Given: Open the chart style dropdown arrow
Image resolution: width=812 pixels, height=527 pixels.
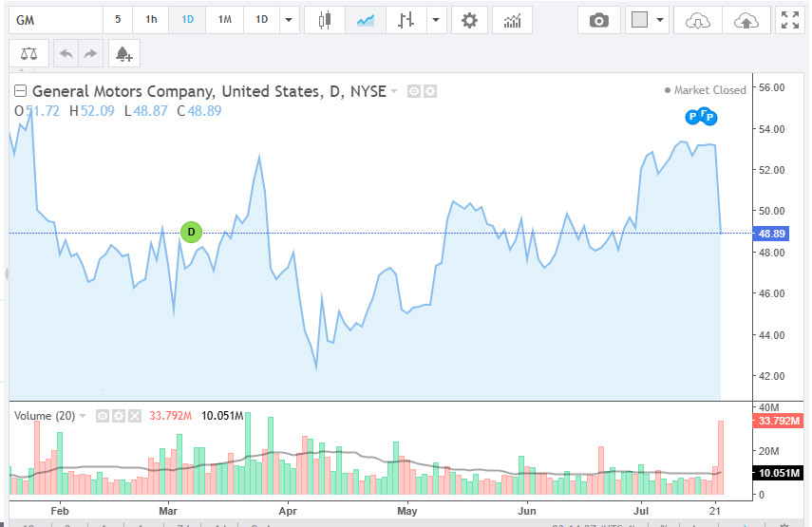Looking at the screenshot, I should [436, 20].
